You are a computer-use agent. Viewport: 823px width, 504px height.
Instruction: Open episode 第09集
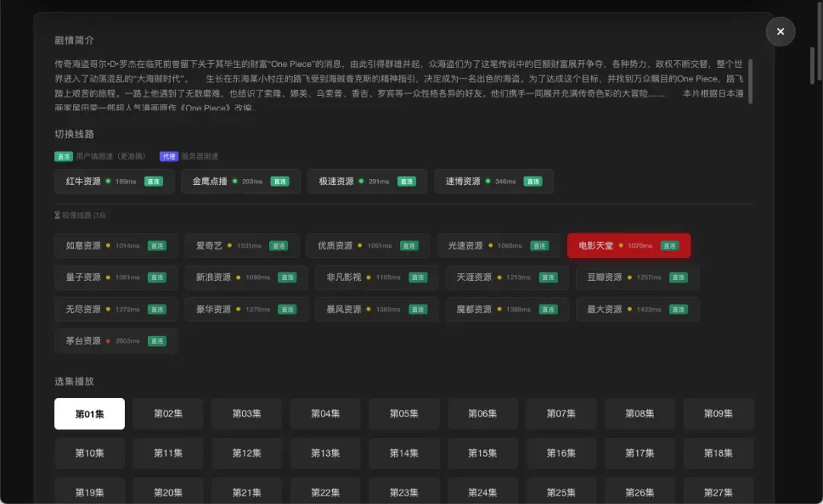[718, 413]
